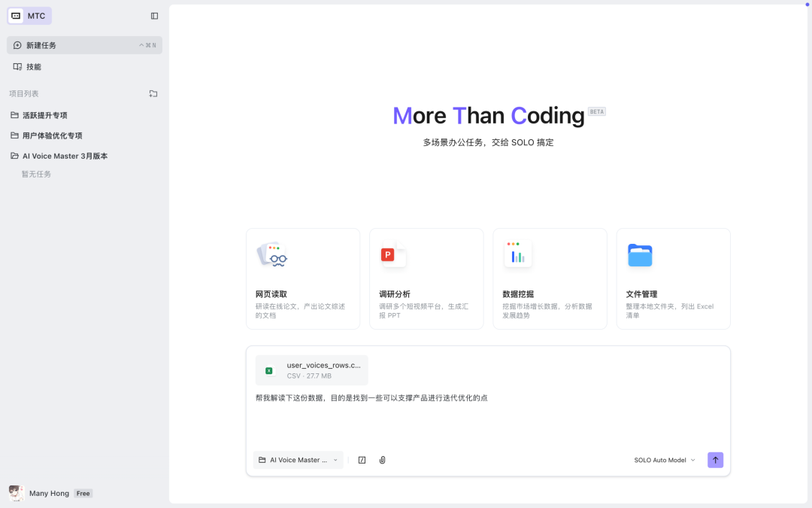This screenshot has height=508, width=812.
Task: Click the Free plan badge
Action: click(83, 493)
